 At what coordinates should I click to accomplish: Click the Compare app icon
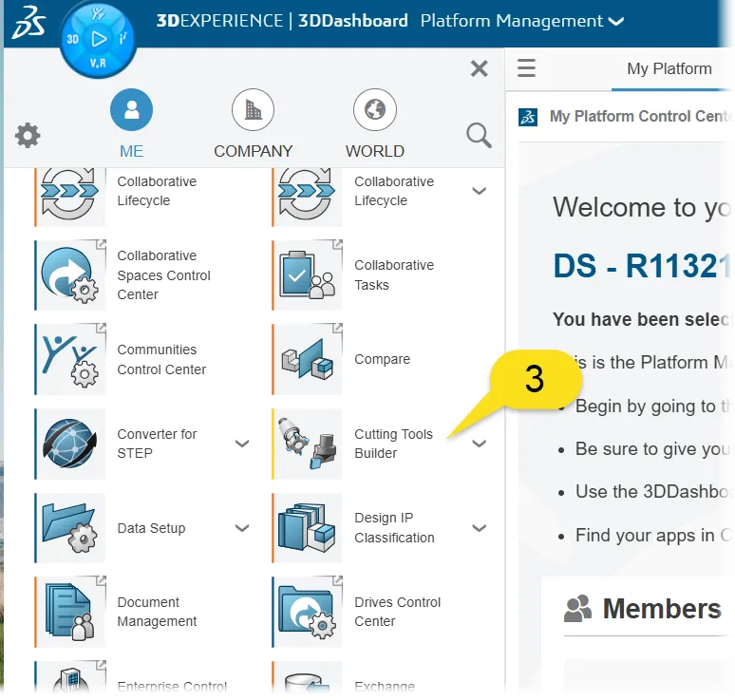coord(309,359)
